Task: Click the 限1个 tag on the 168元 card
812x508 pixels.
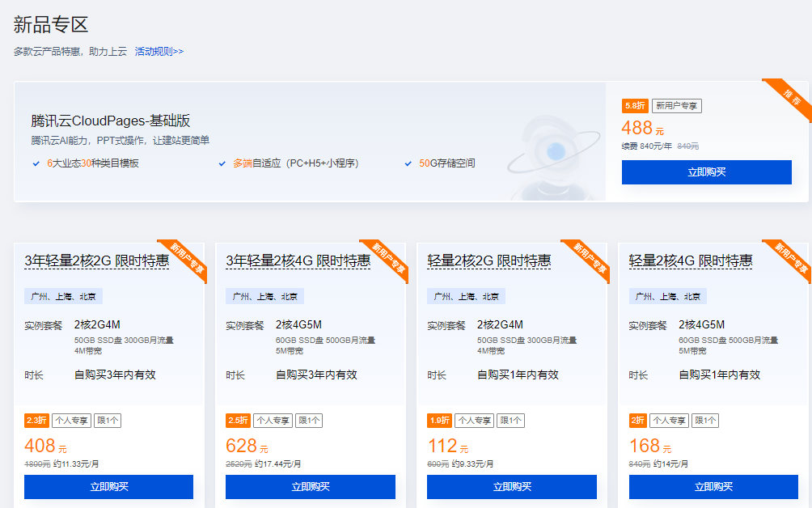Action: pos(705,421)
